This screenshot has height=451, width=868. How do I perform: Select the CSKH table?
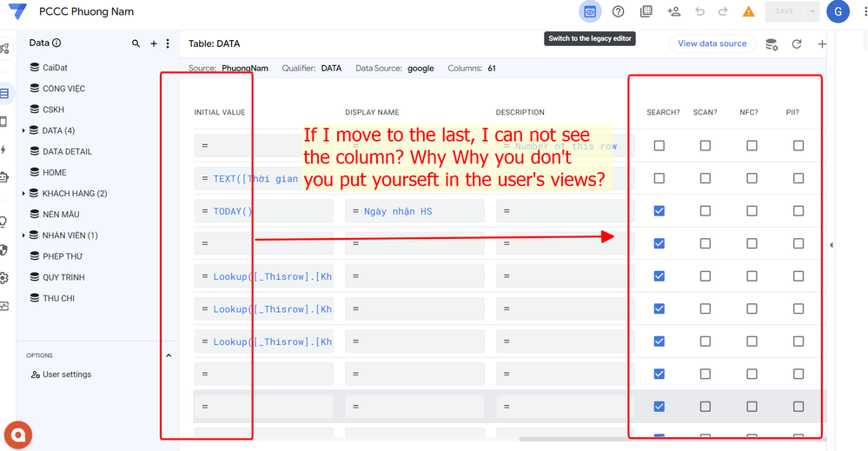pyautogui.click(x=53, y=109)
